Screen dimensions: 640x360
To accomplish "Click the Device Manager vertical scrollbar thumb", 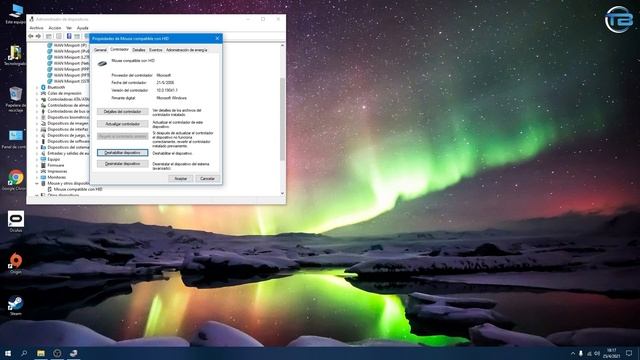I will pyautogui.click(x=282, y=119).
